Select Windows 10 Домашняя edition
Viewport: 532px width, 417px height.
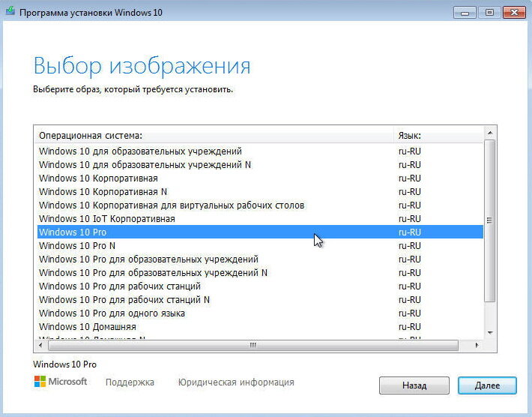tap(260, 327)
